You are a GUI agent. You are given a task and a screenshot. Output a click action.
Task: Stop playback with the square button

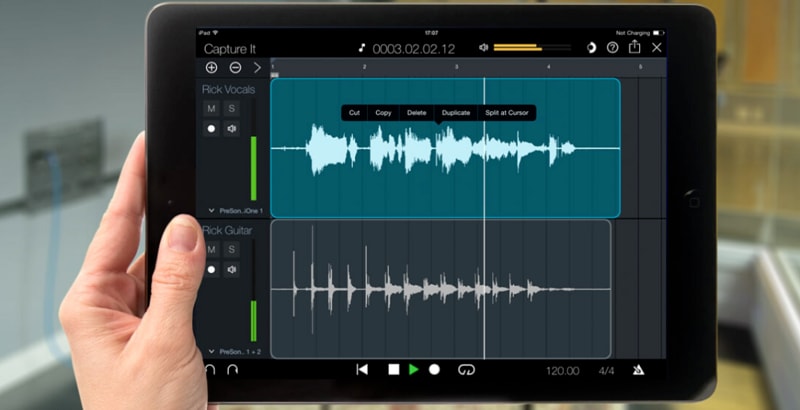pyautogui.click(x=394, y=370)
